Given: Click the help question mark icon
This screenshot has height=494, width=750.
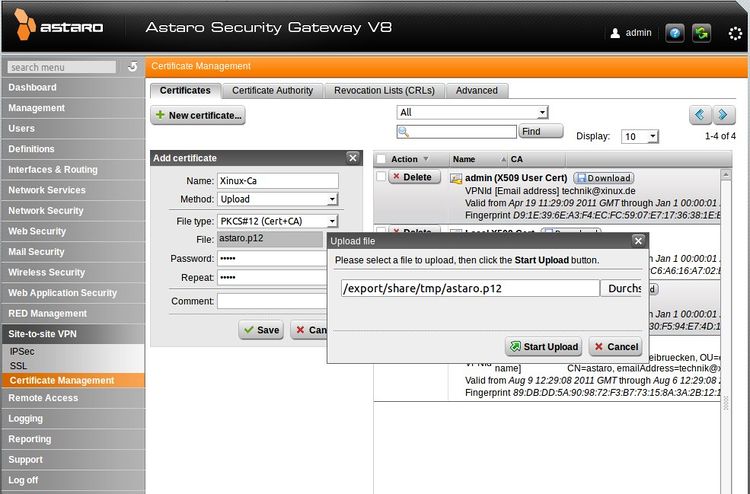Looking at the screenshot, I should point(675,33).
